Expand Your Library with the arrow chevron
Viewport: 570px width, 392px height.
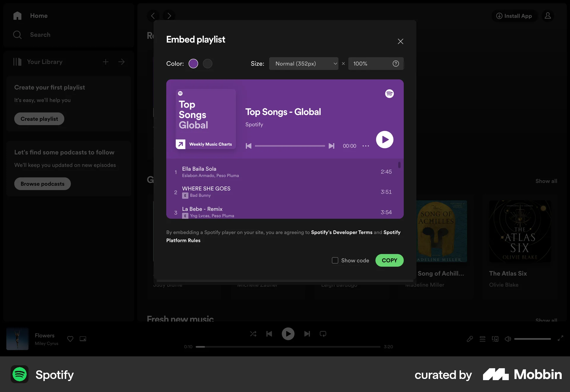121,62
